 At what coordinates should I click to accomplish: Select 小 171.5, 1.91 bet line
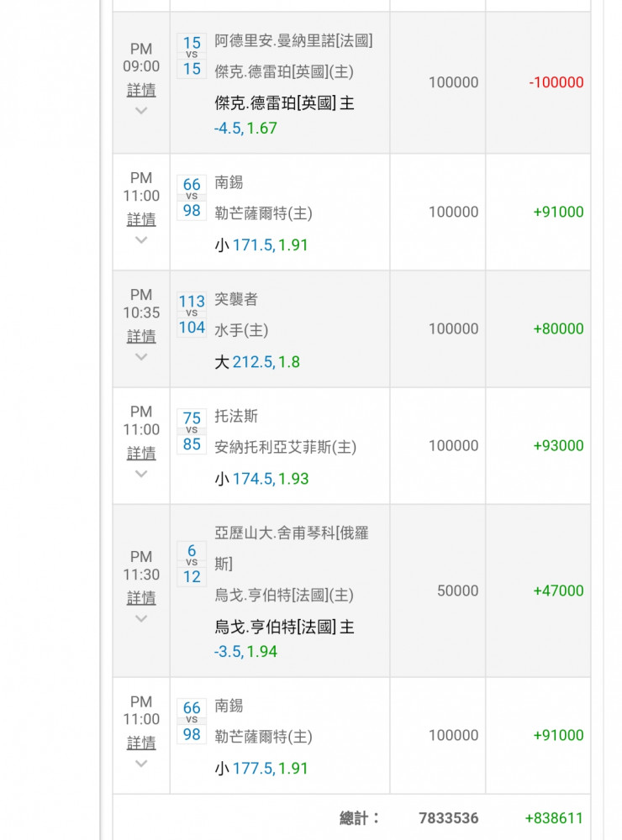261,245
